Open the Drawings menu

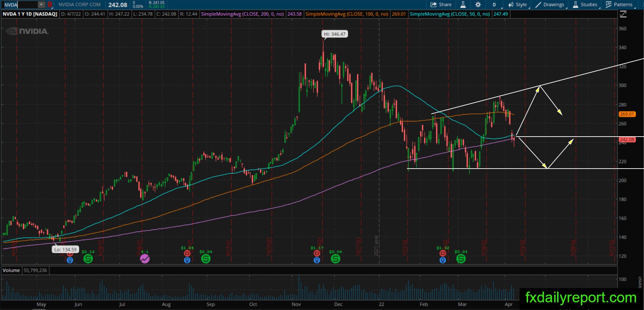(549, 4)
